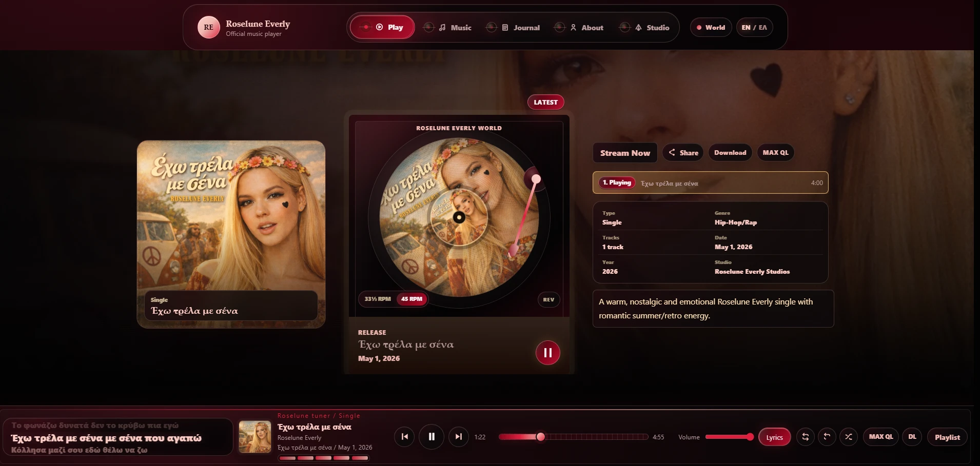Open the Music tab
The height and width of the screenshot is (466, 980).
[x=447, y=28]
